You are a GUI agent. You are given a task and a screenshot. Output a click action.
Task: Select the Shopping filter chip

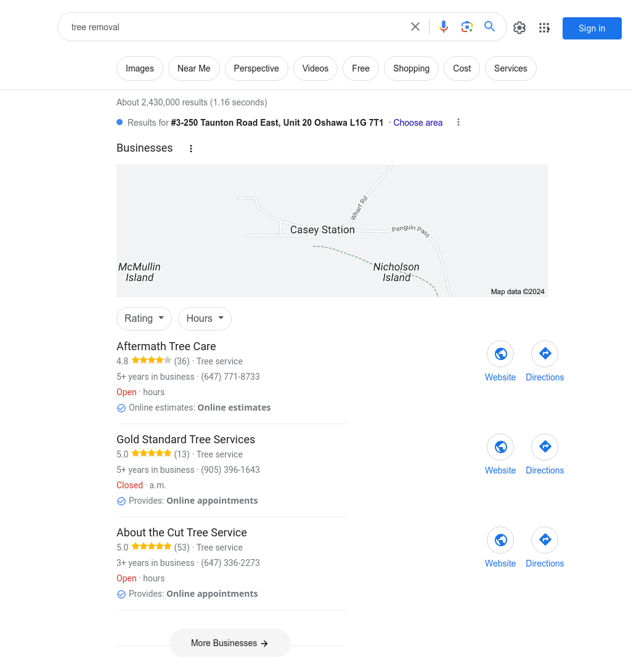[411, 68]
